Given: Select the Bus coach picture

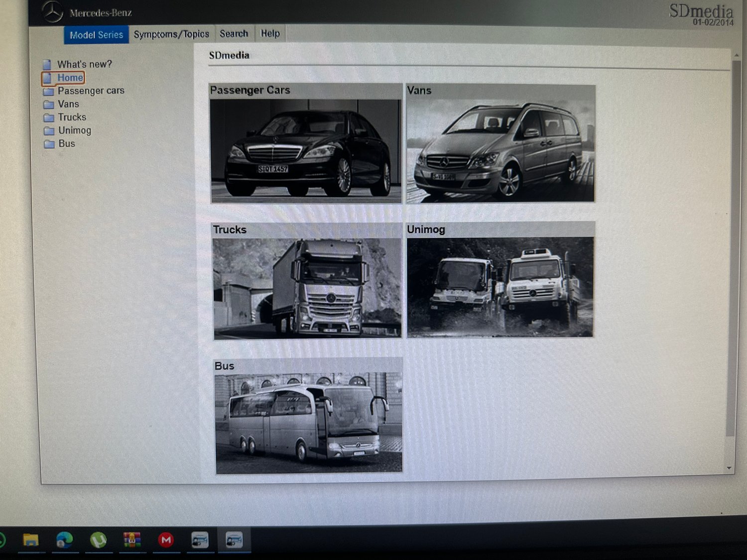Looking at the screenshot, I should (309, 423).
